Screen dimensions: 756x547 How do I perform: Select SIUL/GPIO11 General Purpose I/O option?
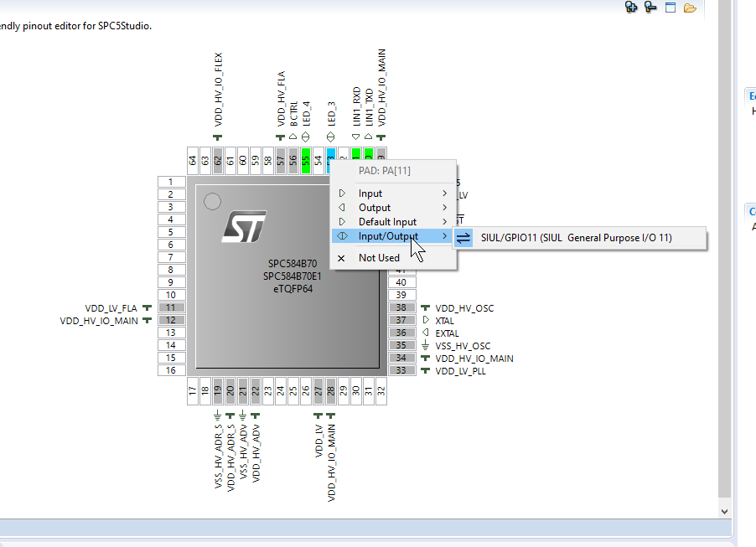click(x=579, y=238)
